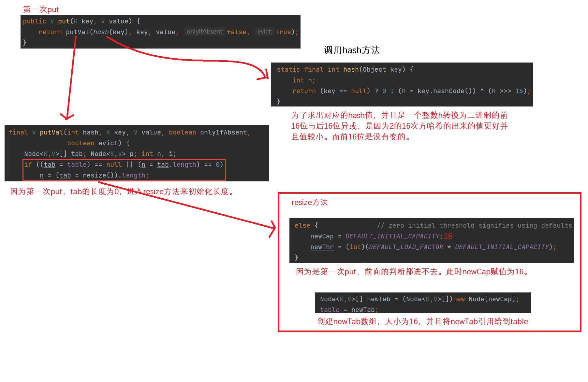Click the 'resize方法' label

pyautogui.click(x=310, y=202)
